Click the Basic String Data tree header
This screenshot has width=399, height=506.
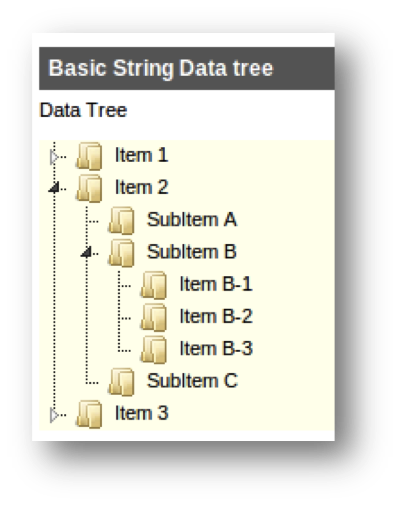[x=187, y=68]
